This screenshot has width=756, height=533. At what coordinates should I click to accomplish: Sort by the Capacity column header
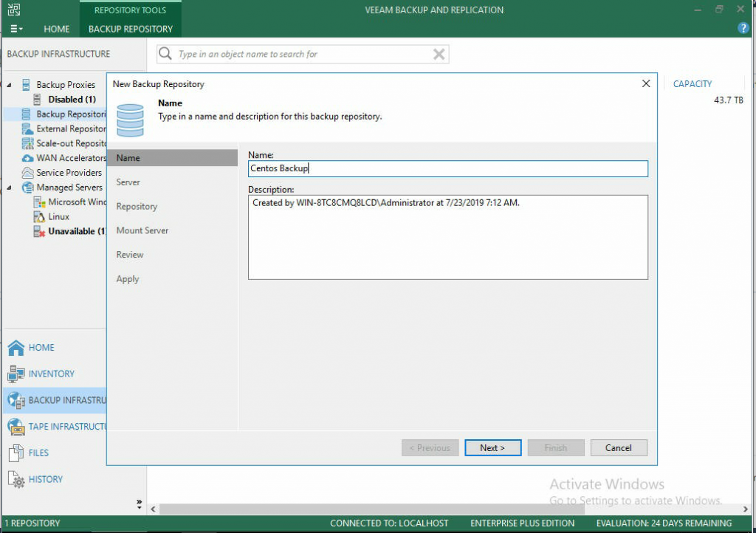point(693,84)
